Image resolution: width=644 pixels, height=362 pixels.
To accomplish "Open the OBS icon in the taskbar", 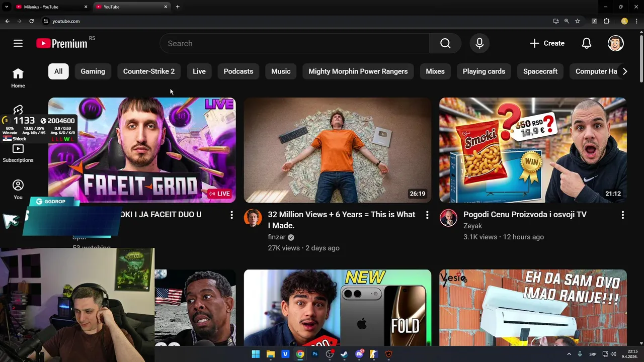I will pyautogui.click(x=330, y=354).
